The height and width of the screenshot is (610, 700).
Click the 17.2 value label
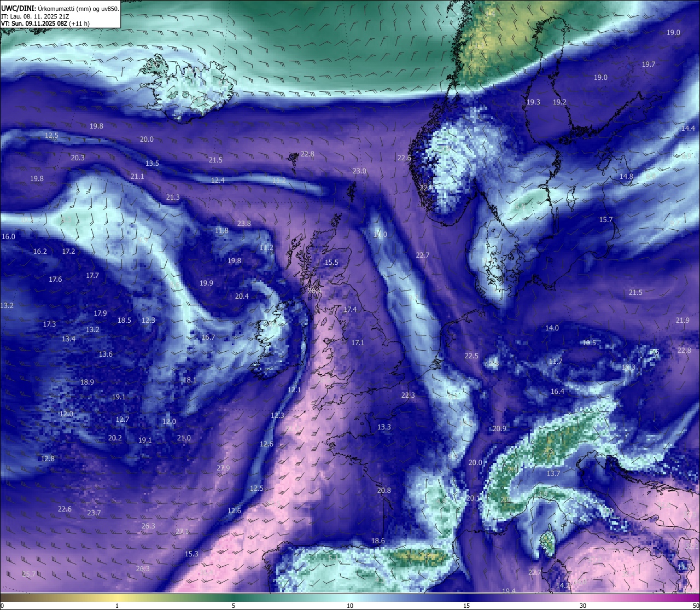click(68, 252)
